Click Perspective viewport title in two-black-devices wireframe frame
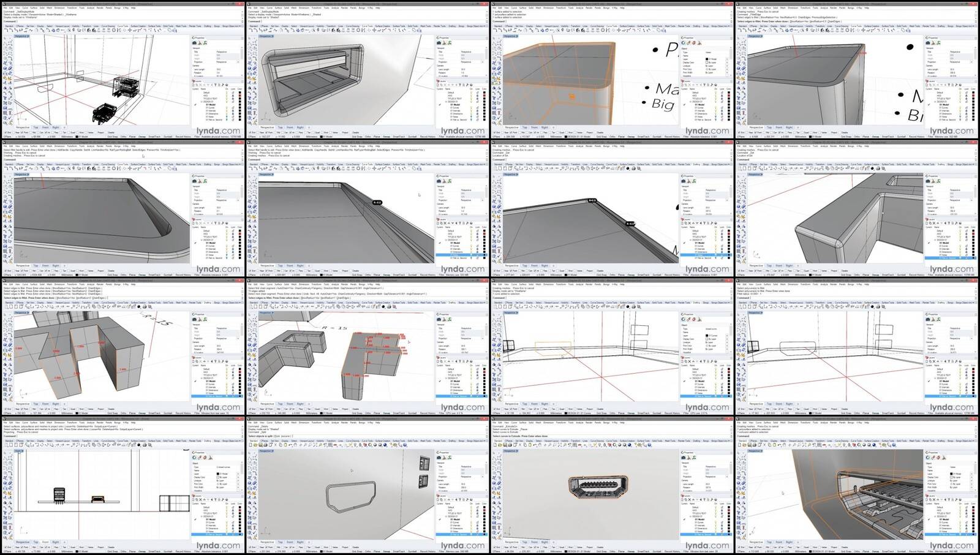Viewport: 980px width, 555px height. point(21,36)
